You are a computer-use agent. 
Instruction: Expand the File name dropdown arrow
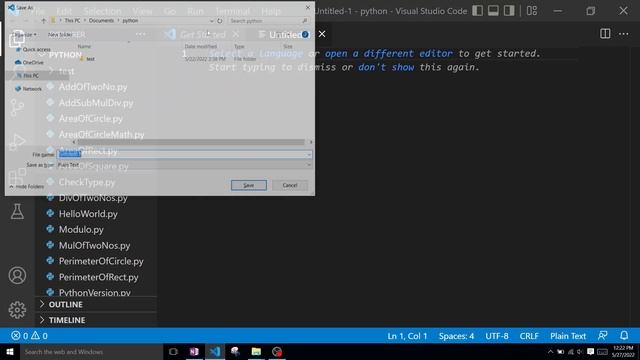[309, 154]
